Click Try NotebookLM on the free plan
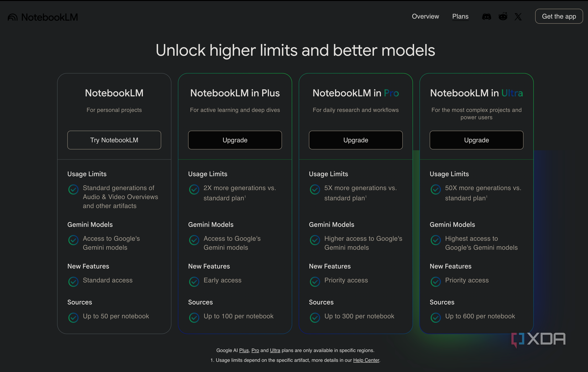 pyautogui.click(x=114, y=140)
